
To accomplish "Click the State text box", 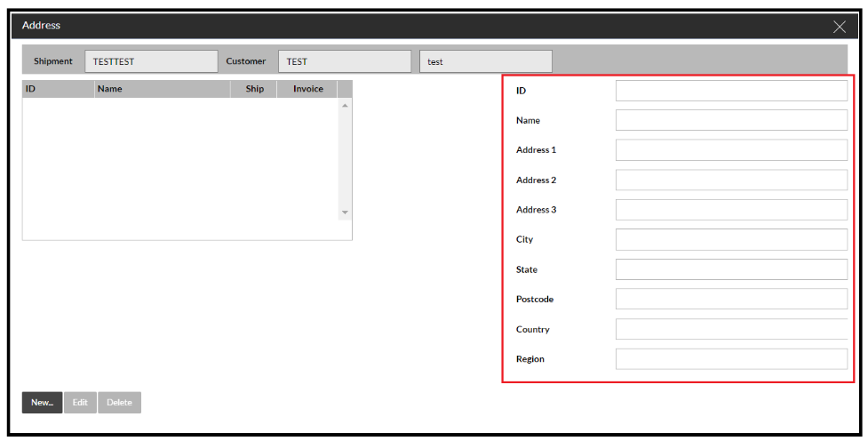I will (730, 269).
